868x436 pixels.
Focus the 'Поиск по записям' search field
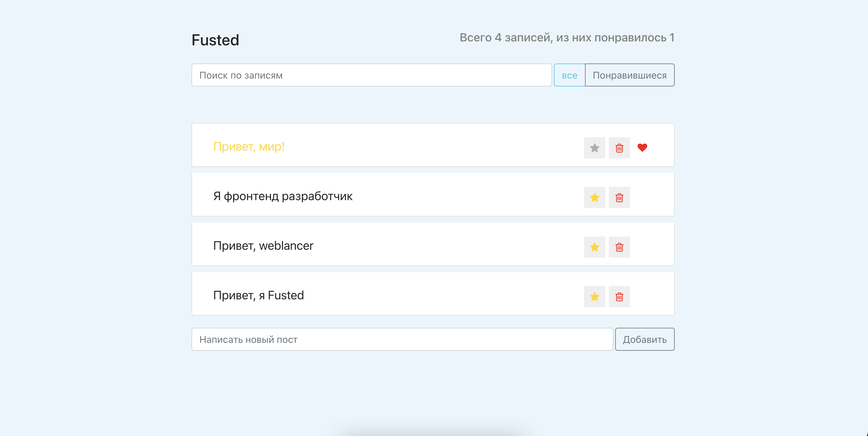coord(371,75)
